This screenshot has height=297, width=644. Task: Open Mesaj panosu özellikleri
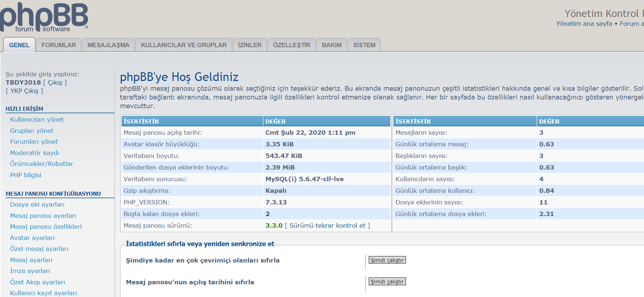click(x=46, y=227)
